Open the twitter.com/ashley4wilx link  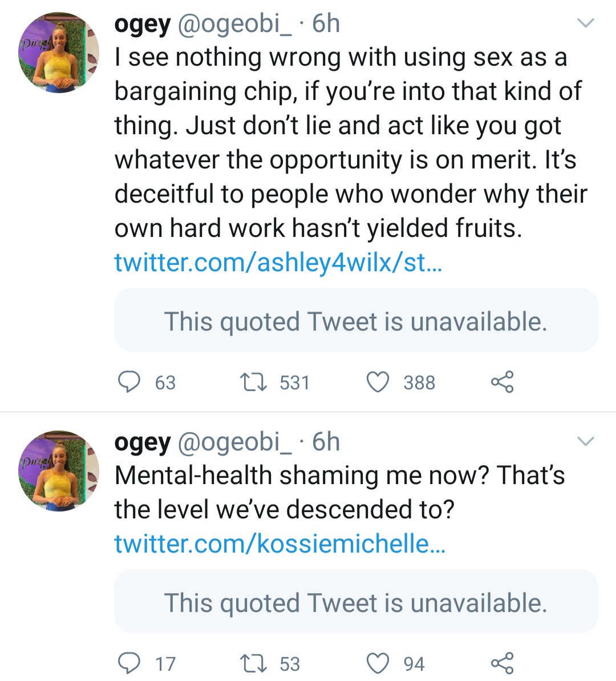point(278,263)
